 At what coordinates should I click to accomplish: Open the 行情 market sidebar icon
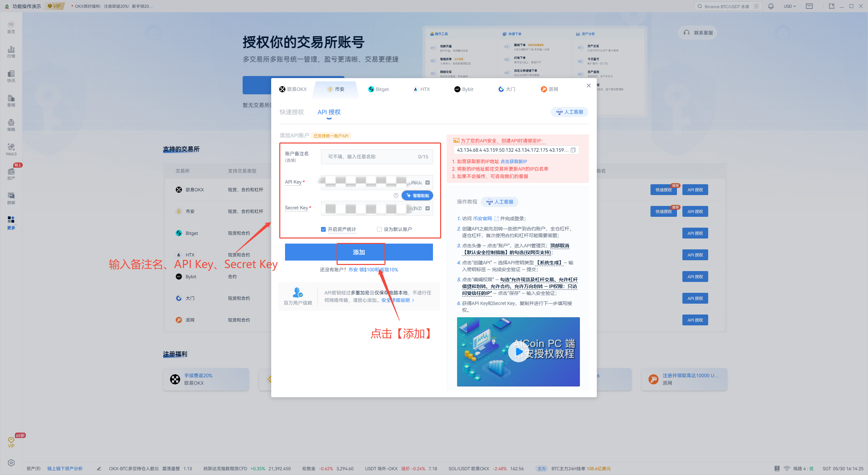(x=11, y=52)
